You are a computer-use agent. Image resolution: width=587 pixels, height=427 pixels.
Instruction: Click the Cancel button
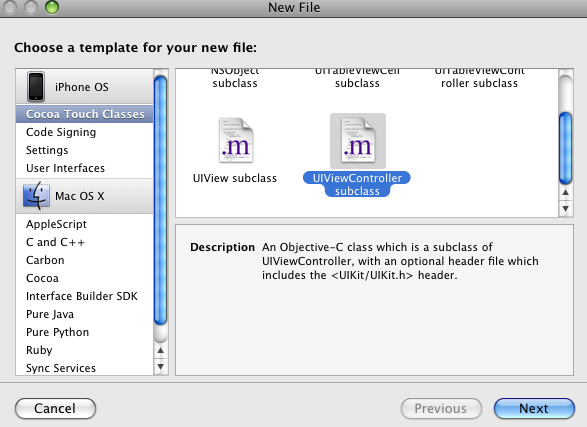click(55, 408)
